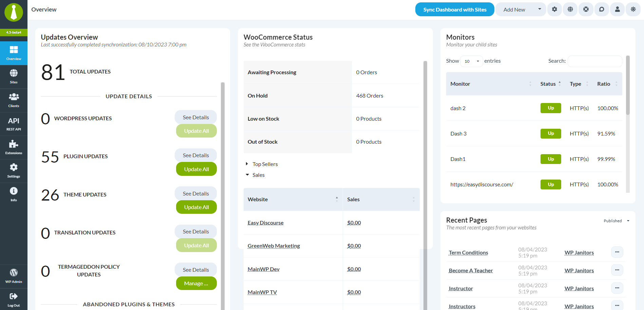
Task: Open the Add New dropdown
Action: click(x=521, y=9)
